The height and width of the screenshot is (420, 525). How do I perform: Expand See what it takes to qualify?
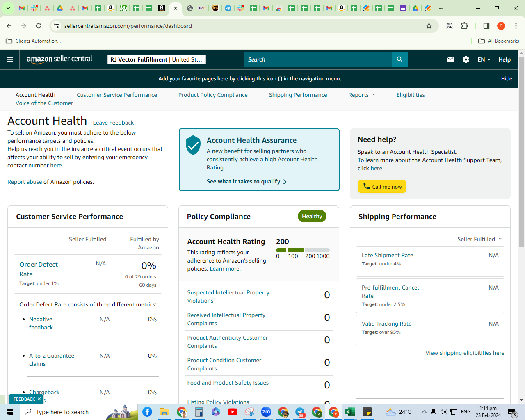247,181
